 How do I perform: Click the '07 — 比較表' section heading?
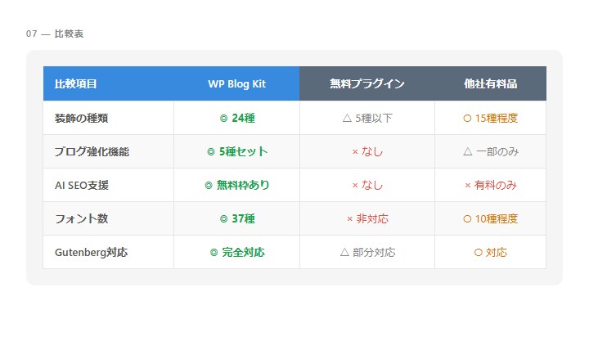(55, 34)
